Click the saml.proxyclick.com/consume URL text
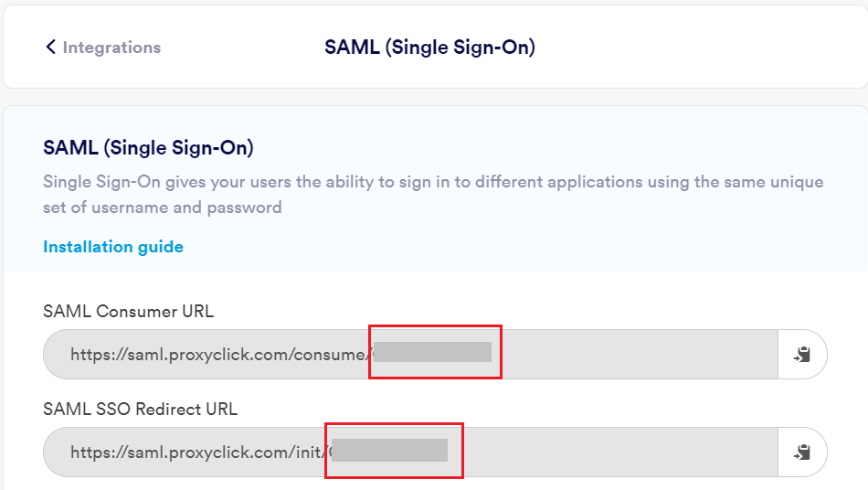This screenshot has width=868, height=490. pyautogui.click(x=219, y=354)
